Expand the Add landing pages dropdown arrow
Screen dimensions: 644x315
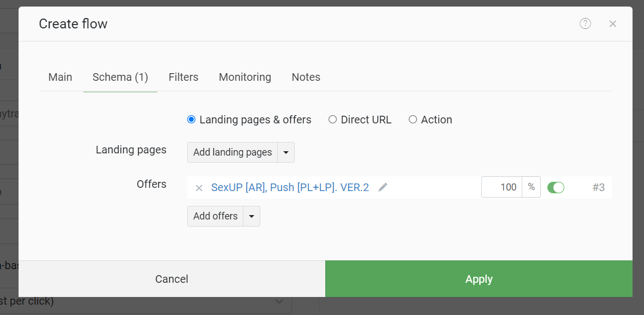[x=287, y=152]
